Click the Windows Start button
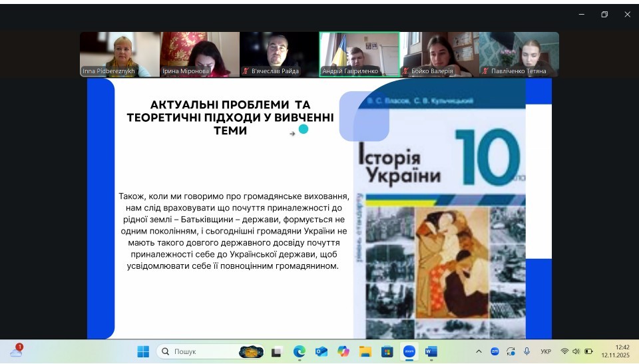This screenshot has height=364, width=639. tap(143, 351)
